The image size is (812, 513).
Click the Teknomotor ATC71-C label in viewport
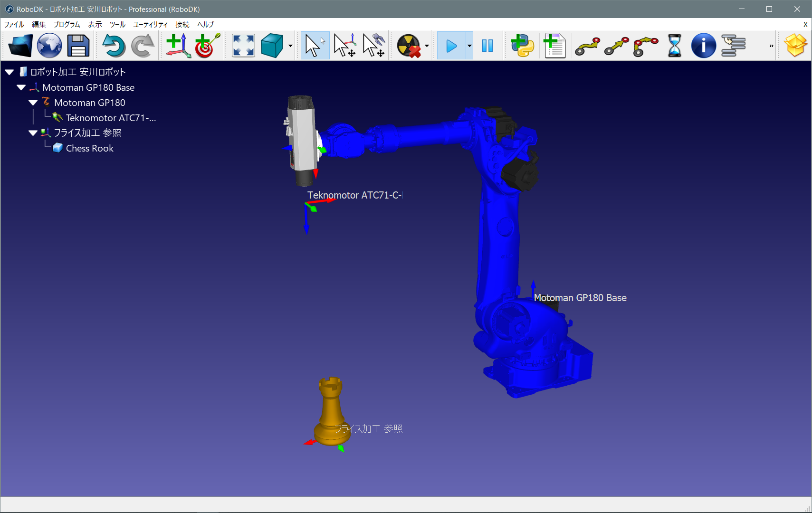click(355, 195)
